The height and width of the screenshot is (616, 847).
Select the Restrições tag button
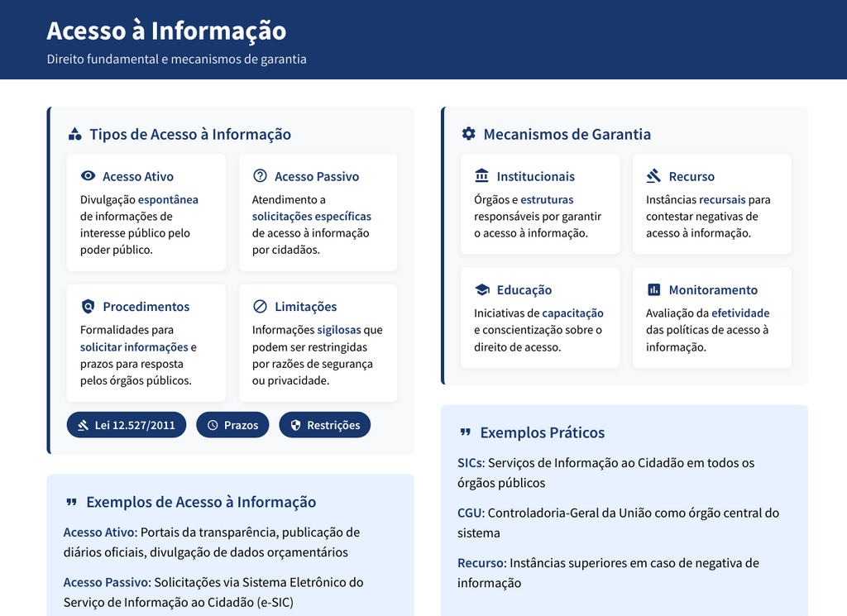(324, 425)
